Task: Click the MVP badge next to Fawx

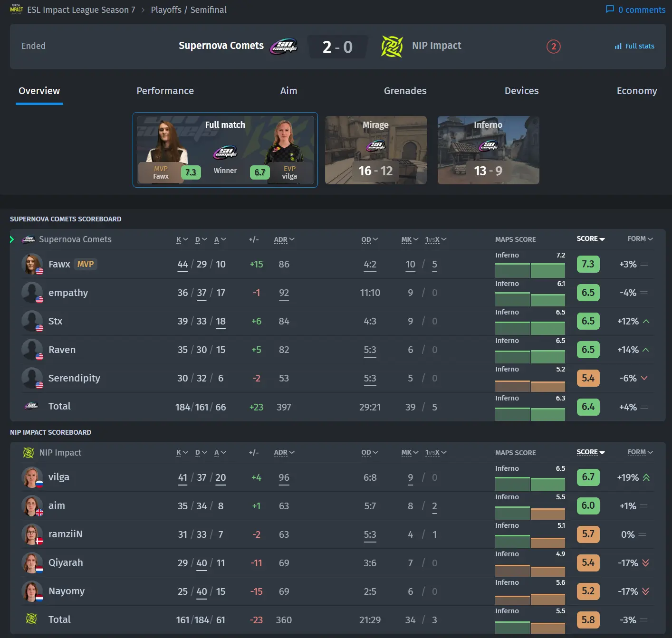Action: [x=86, y=264]
